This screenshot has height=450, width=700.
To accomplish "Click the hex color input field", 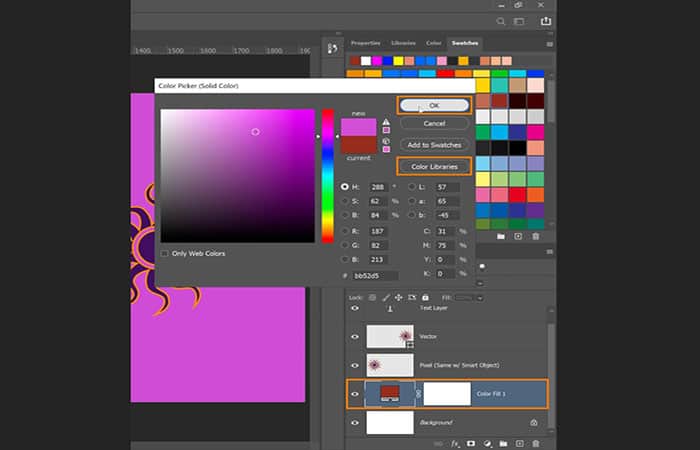I will (376, 275).
